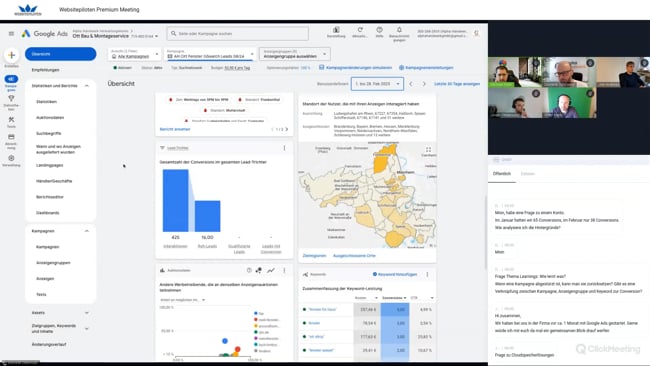Expand the map to fullscreen
Screen dimensions: 650x366
pos(428,150)
